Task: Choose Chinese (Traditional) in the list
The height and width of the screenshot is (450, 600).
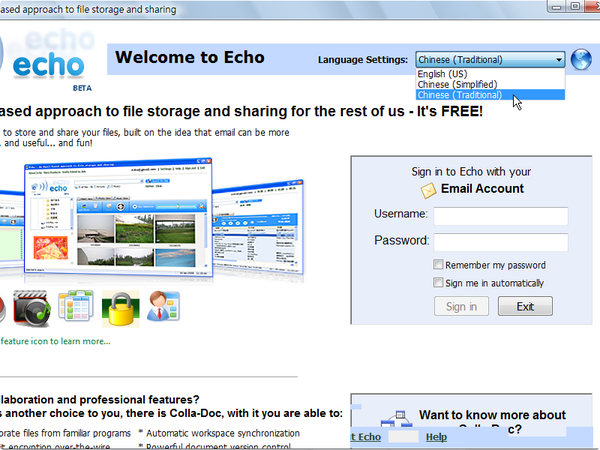Action: [x=490, y=95]
